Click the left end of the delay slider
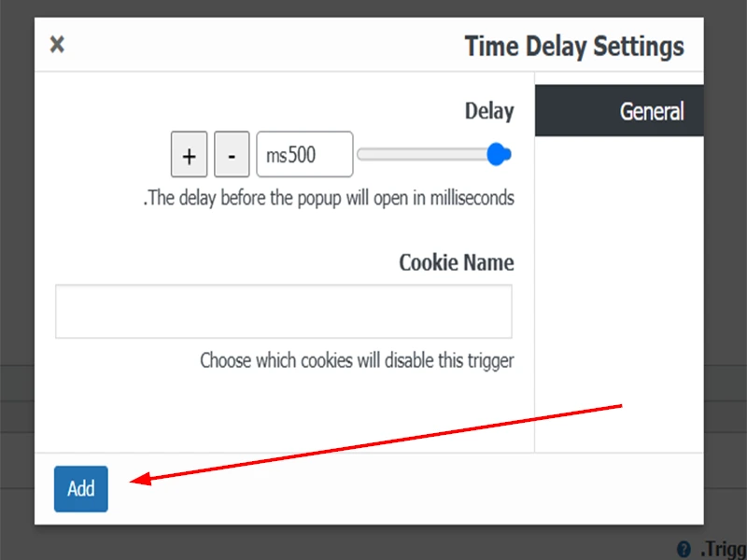This screenshot has width=747, height=560. pyautogui.click(x=361, y=155)
